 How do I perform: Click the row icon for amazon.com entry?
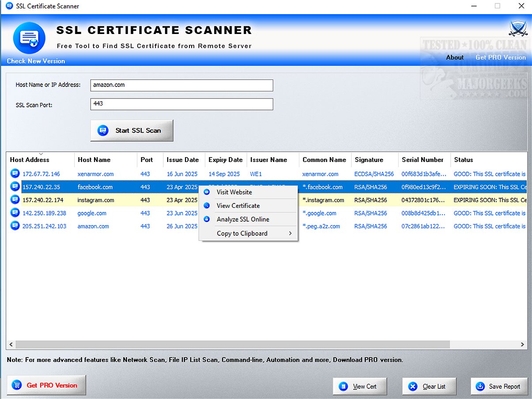[x=15, y=226]
